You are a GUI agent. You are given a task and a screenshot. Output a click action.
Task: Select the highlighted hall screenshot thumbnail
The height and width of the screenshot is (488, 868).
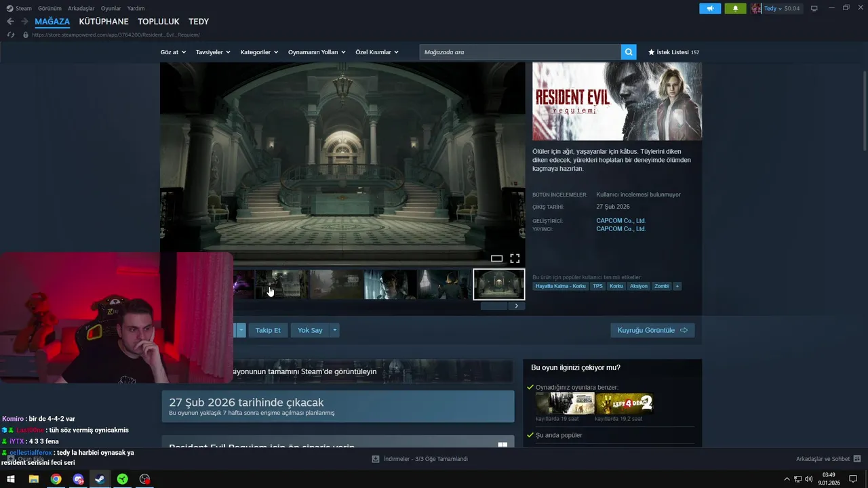[498, 284]
